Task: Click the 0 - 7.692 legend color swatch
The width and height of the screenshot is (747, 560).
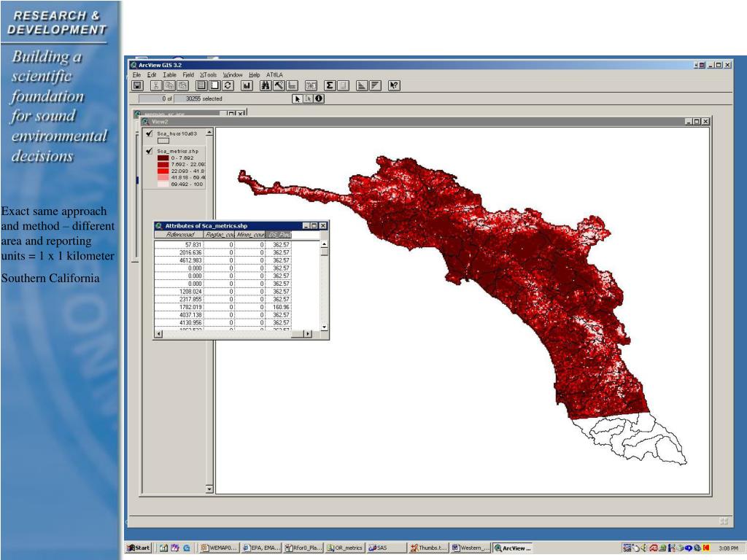Action: pos(163,157)
